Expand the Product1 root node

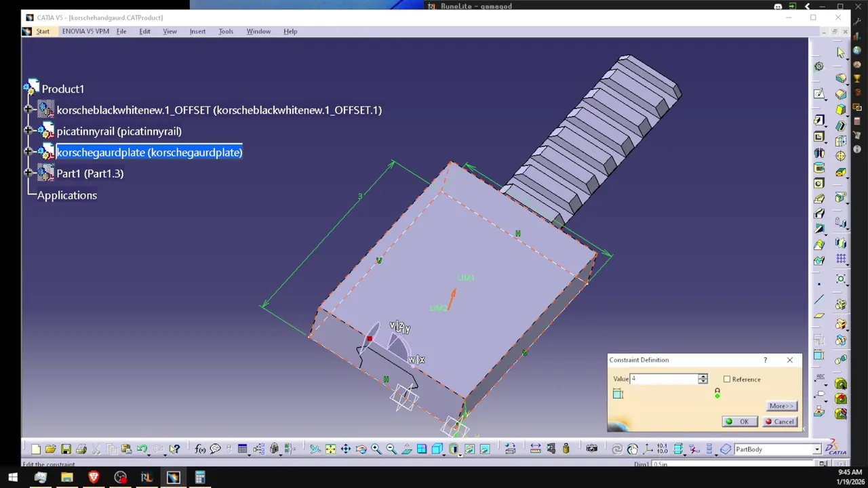tap(31, 89)
